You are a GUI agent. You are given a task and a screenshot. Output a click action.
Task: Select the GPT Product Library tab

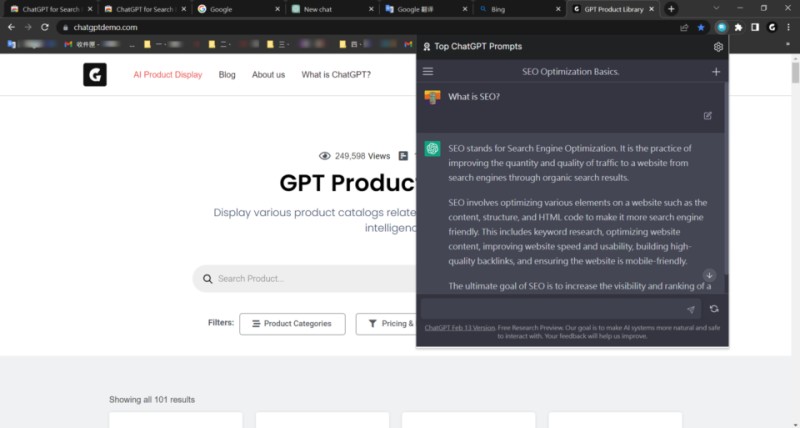(x=613, y=9)
